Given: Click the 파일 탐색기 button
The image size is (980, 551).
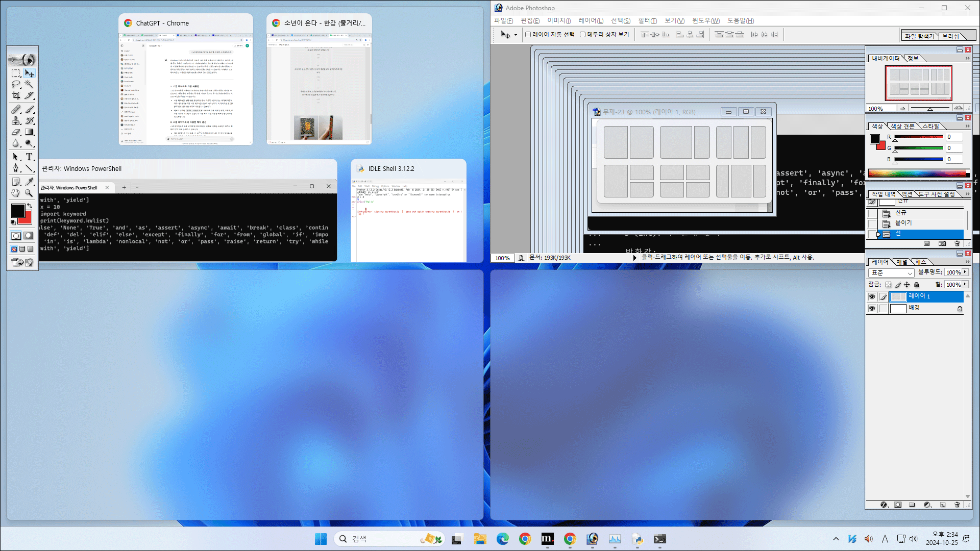Looking at the screenshot, I should coord(919,36).
